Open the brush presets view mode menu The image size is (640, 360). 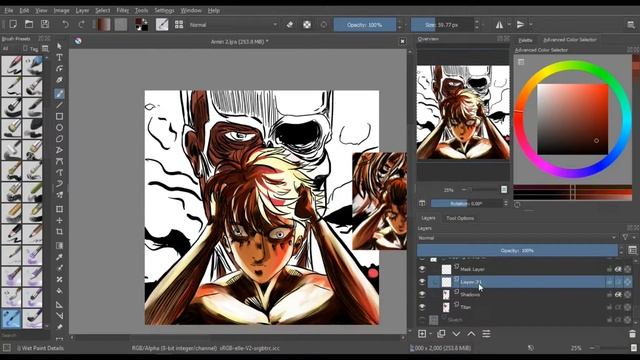45,49
